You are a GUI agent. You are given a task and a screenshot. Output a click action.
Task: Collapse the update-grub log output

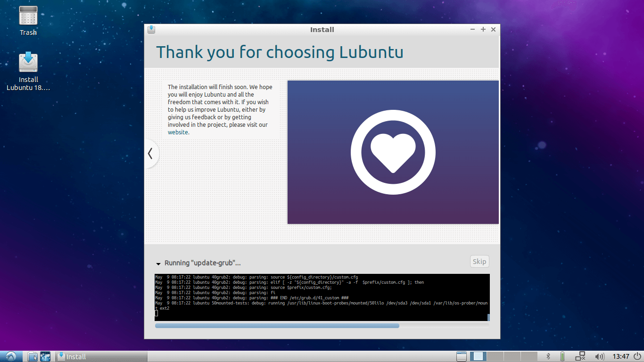pos(158,263)
